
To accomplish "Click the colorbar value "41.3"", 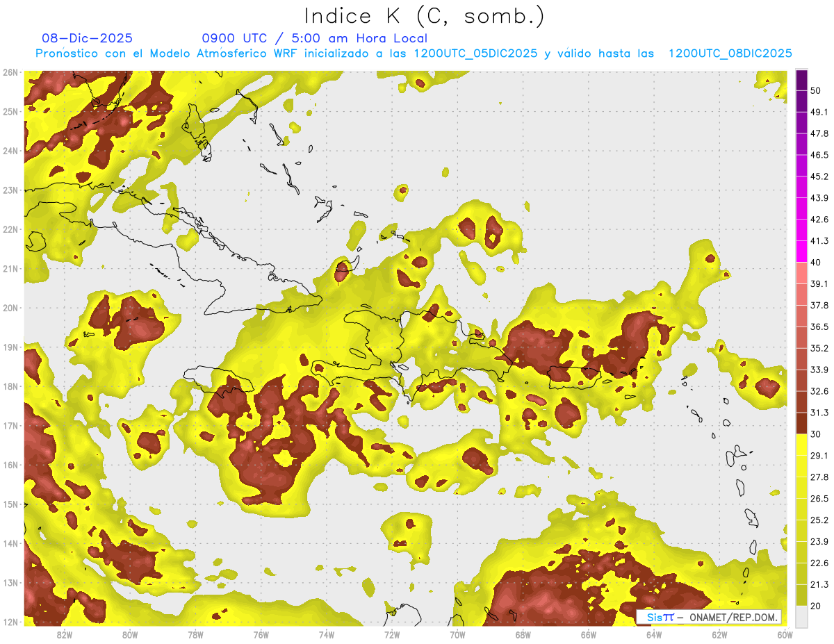I will click(819, 241).
